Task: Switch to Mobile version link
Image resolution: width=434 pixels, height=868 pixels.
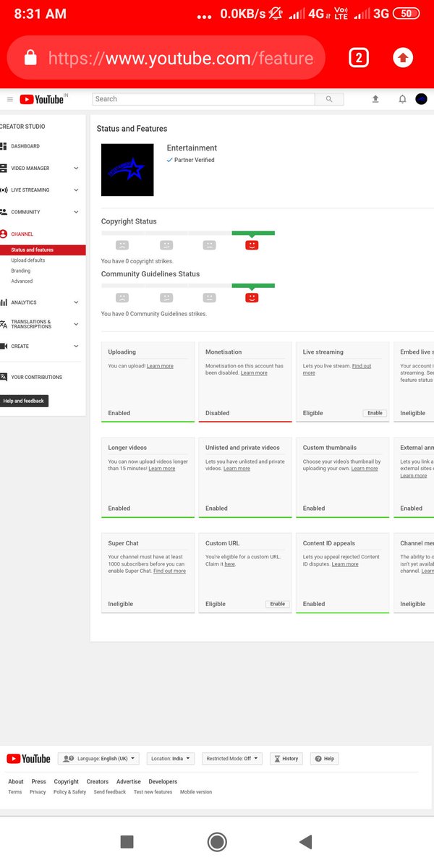Action: click(x=196, y=792)
